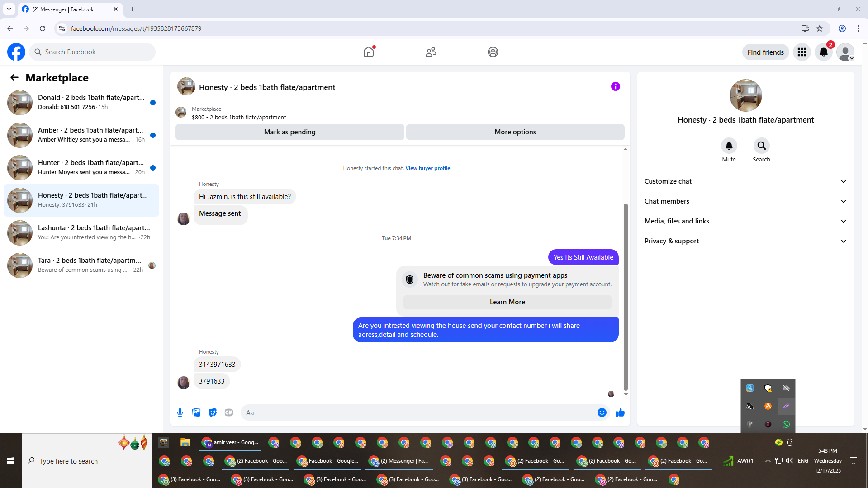The height and width of the screenshot is (488, 868).
Task: Open the emoji picker icon
Action: tap(602, 412)
